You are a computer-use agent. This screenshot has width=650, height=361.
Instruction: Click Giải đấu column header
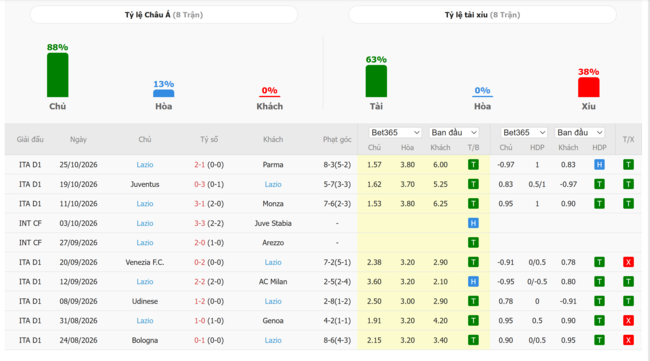(30, 139)
